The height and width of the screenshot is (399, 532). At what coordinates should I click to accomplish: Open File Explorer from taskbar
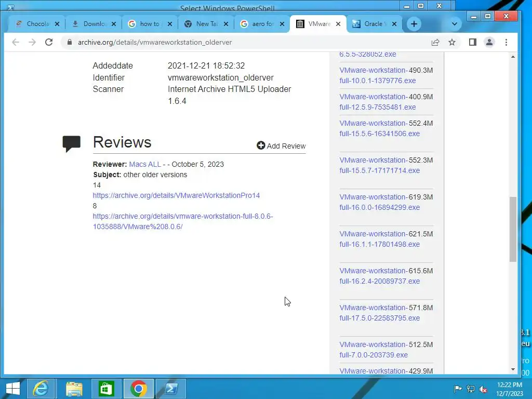[74, 389]
